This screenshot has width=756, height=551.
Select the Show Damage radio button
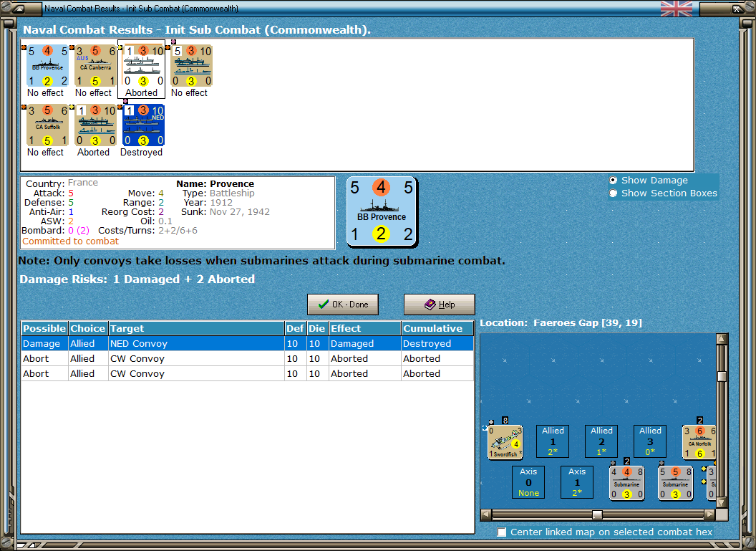tap(613, 180)
